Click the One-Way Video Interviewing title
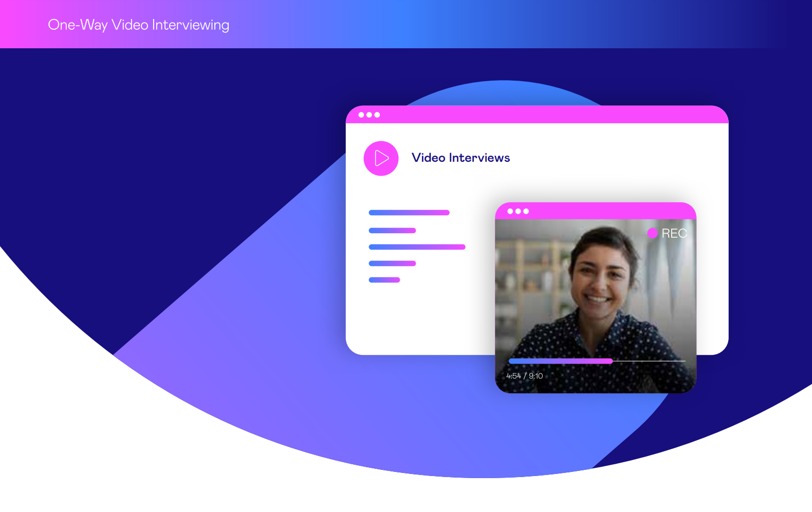Screen dimensions: 812x512 pyautogui.click(x=139, y=25)
